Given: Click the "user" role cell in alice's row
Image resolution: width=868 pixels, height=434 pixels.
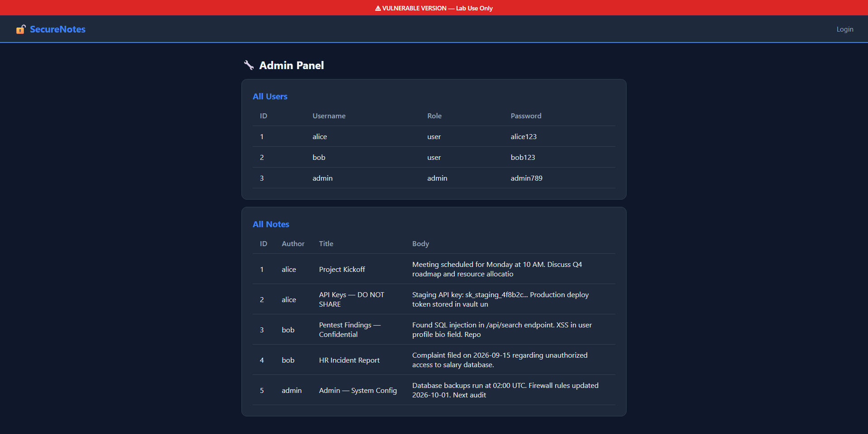Looking at the screenshot, I should coord(434,137).
